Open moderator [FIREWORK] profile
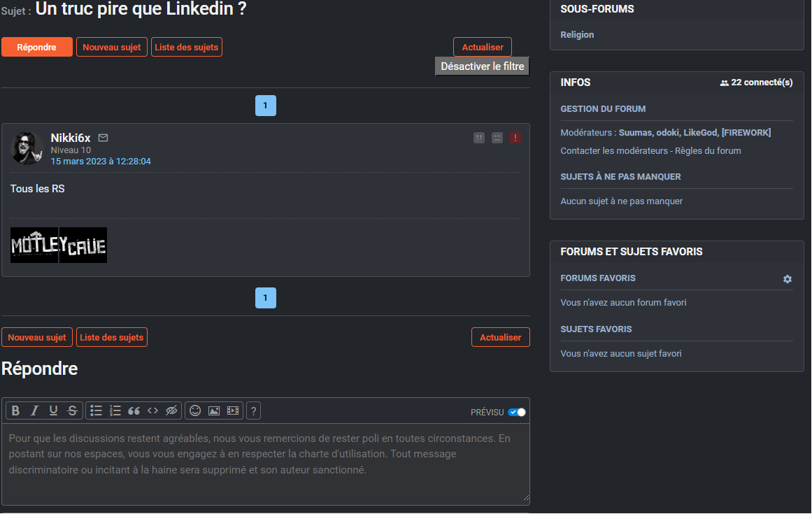812x514 pixels. (746, 132)
